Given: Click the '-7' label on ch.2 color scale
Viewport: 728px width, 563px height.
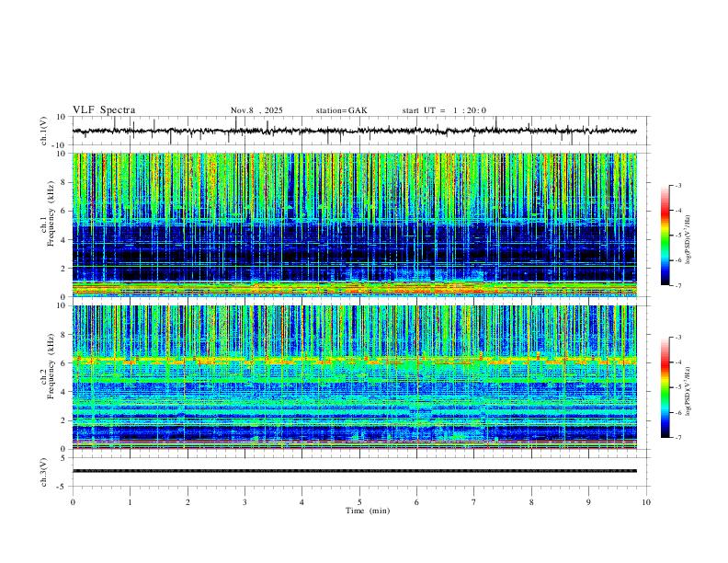Looking at the screenshot, I should [x=678, y=437].
